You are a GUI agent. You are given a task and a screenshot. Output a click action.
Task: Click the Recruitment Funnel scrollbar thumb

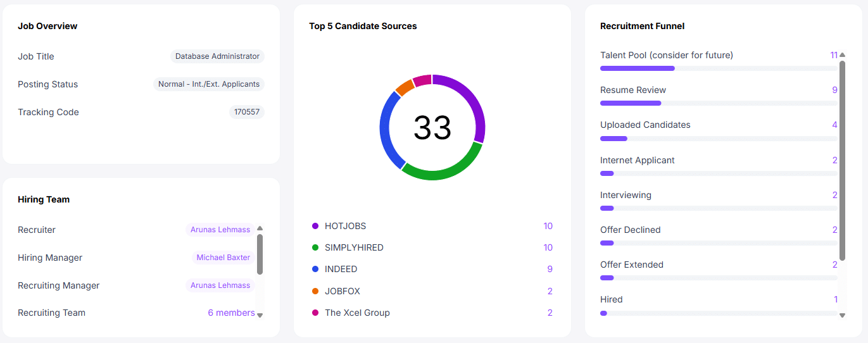(842, 158)
